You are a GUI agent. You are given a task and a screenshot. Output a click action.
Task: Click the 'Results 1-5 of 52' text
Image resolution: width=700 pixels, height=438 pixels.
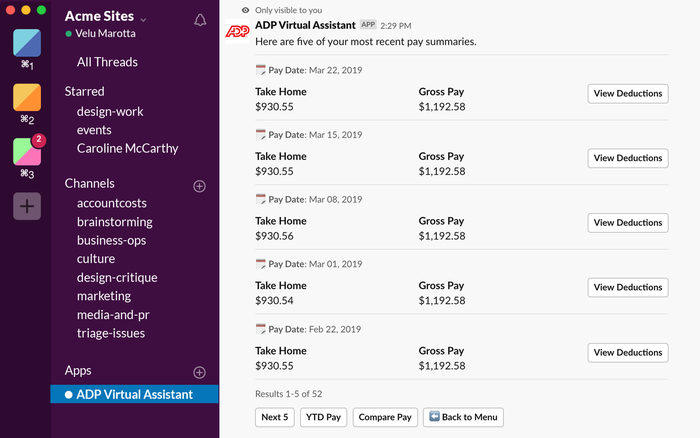coord(288,394)
